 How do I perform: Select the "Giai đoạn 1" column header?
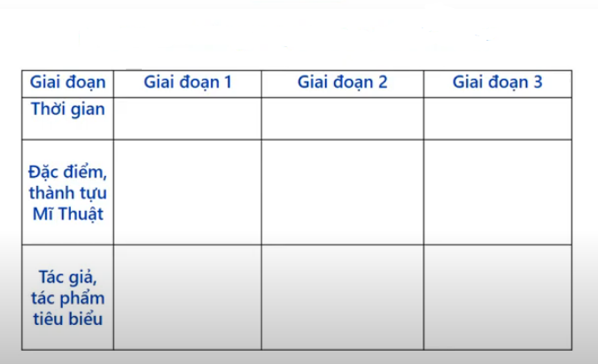tap(187, 82)
